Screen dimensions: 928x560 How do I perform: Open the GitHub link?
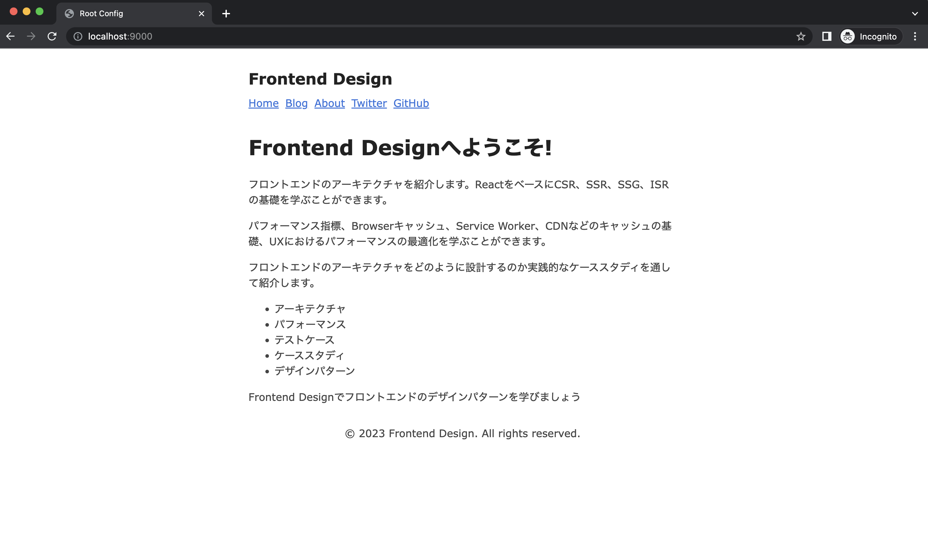tap(411, 103)
